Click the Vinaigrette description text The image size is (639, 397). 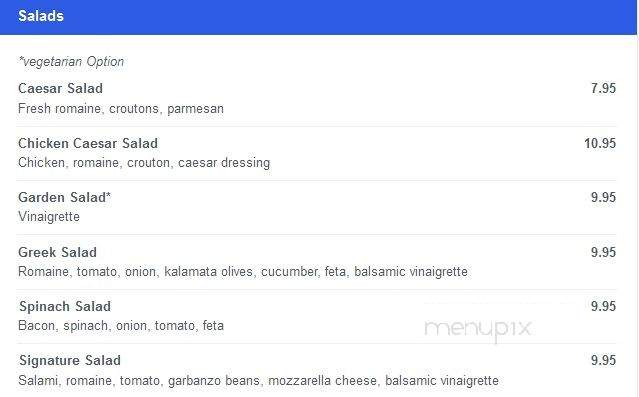click(x=49, y=217)
